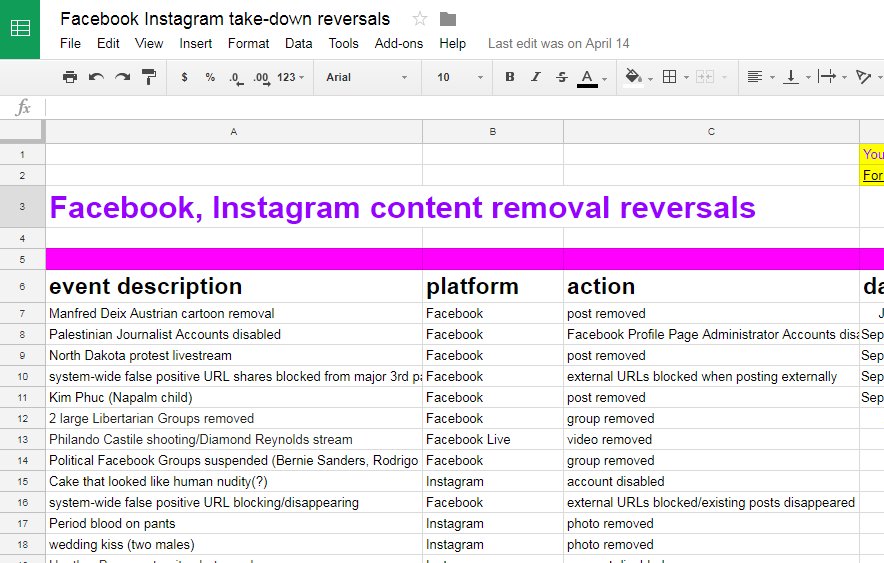This screenshot has width=884, height=563.
Task: Open text wrapping options
Action: point(826,77)
